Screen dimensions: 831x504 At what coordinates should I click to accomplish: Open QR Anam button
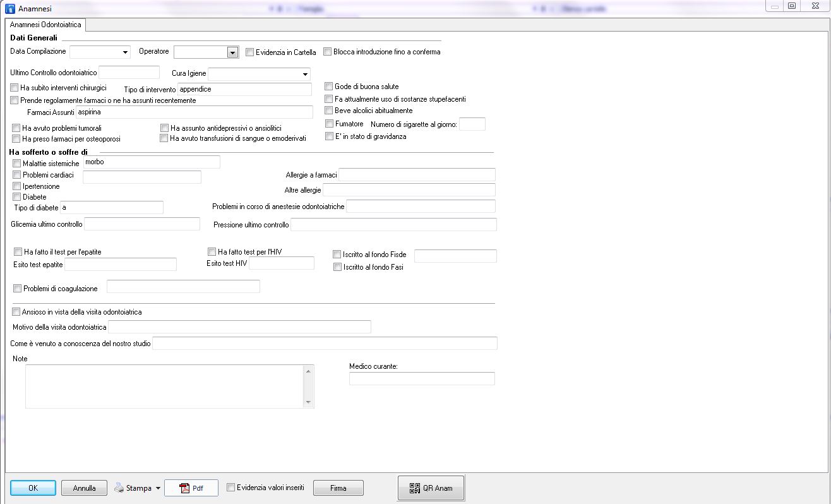431,488
